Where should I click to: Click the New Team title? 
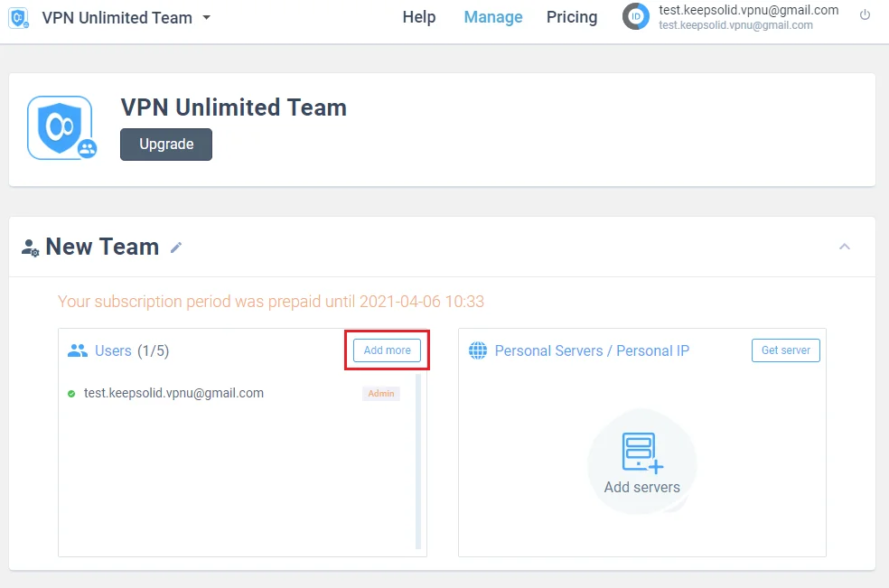[102, 247]
